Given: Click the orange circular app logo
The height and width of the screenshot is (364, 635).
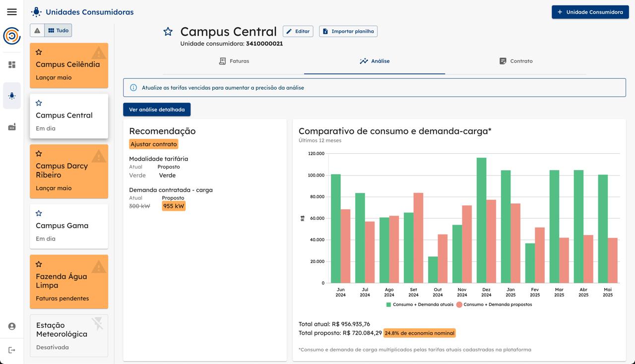Looking at the screenshot, I should 12,36.
